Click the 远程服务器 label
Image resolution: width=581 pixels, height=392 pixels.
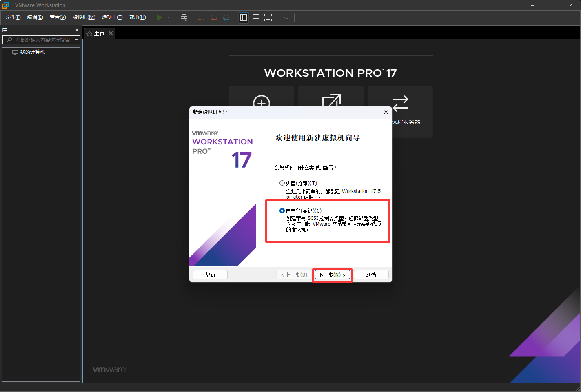coord(406,122)
